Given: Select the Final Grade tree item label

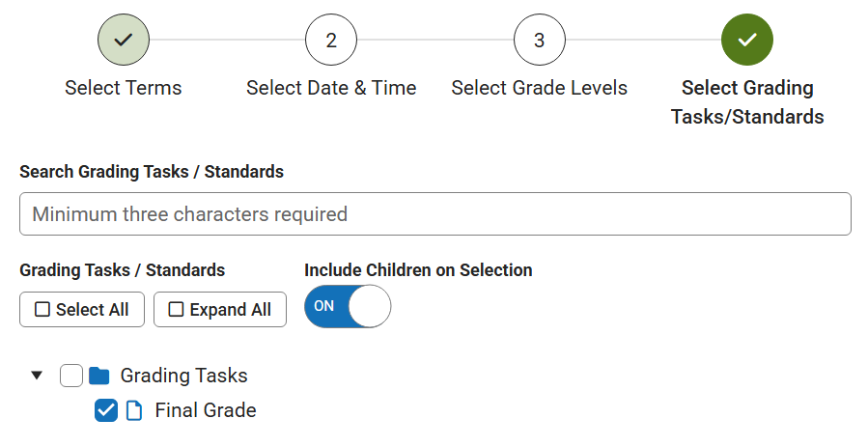Looking at the screenshot, I should click(206, 410).
